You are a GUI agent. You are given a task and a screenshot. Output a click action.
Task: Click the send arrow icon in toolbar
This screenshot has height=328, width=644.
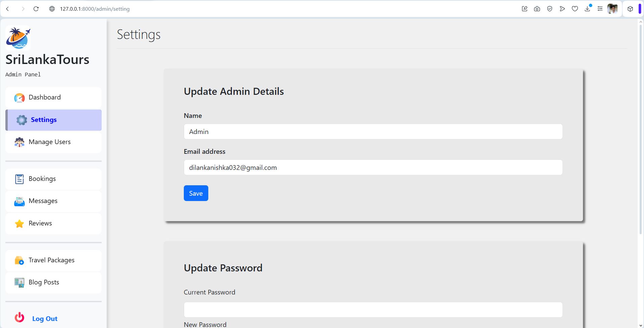tap(562, 9)
